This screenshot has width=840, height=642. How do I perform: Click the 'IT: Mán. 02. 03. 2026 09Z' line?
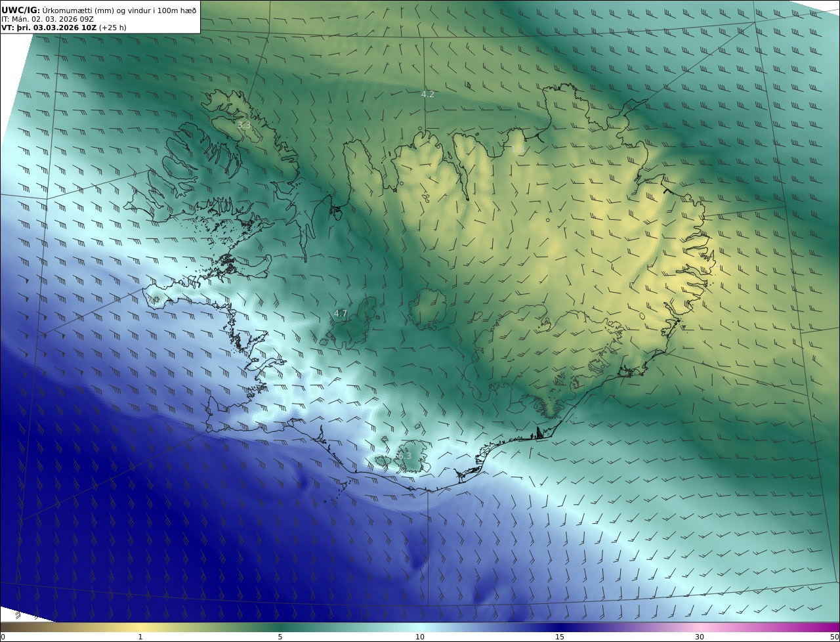tap(47, 19)
